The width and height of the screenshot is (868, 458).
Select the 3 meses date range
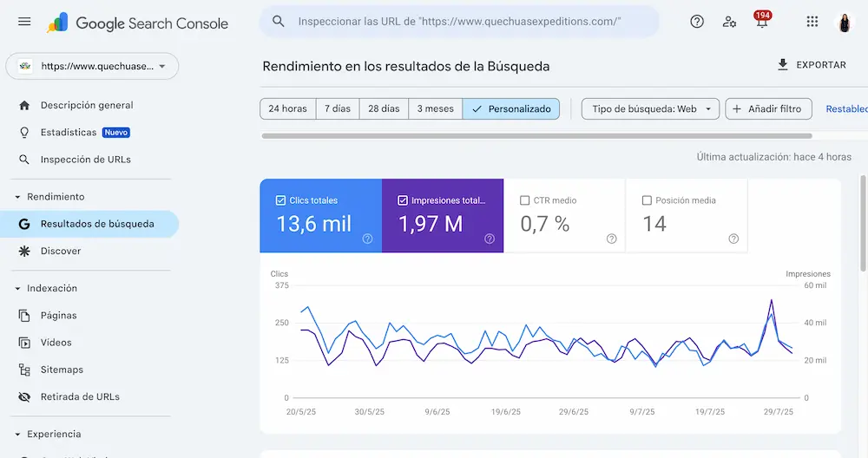(x=436, y=109)
